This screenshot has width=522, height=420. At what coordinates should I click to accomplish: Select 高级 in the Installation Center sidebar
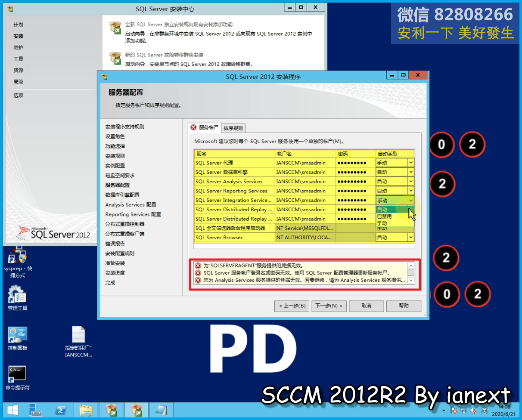18,82
